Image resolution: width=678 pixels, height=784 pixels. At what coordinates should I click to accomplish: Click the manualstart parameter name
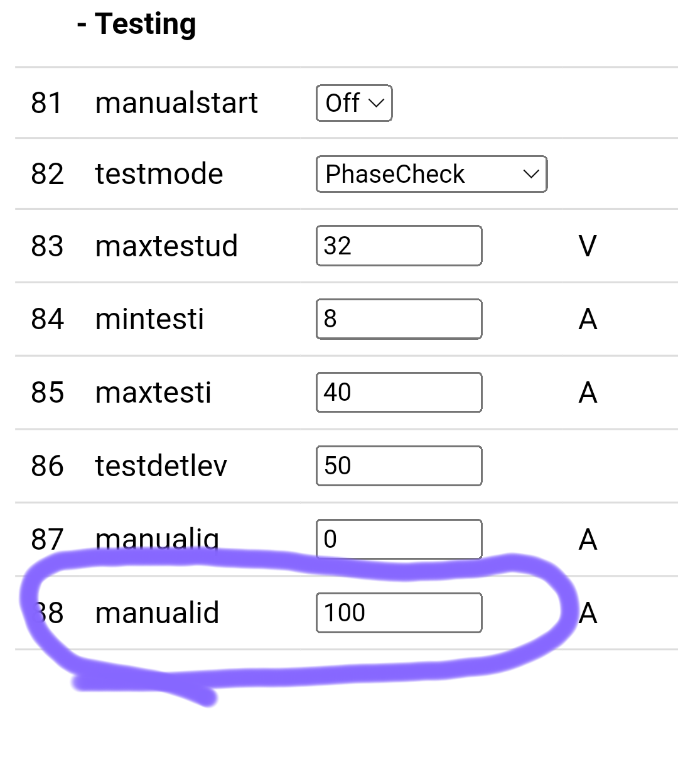click(x=176, y=103)
